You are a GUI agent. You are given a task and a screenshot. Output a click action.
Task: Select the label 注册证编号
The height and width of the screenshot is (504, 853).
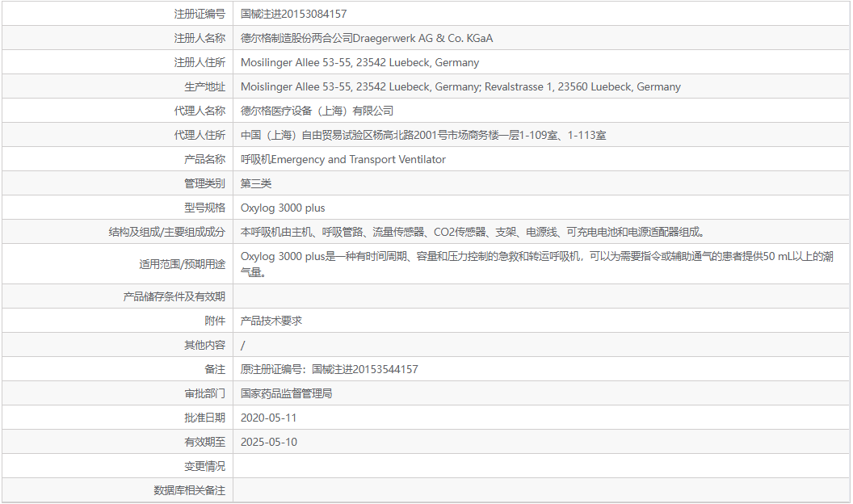click(x=199, y=15)
